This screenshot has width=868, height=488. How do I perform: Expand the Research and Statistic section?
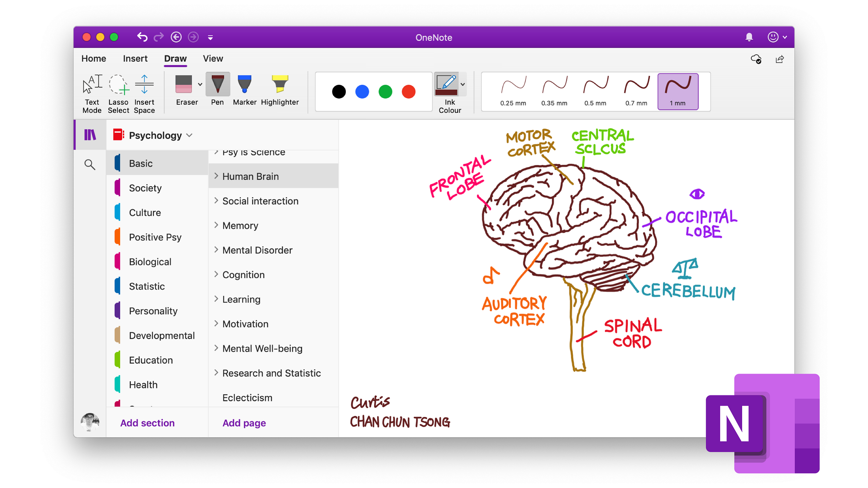click(x=216, y=372)
